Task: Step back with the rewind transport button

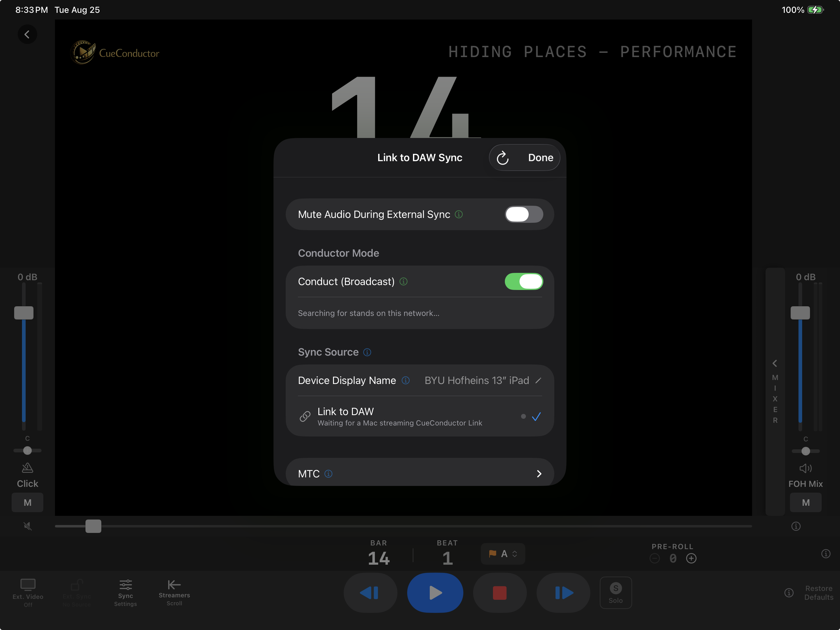Action: [x=370, y=592]
